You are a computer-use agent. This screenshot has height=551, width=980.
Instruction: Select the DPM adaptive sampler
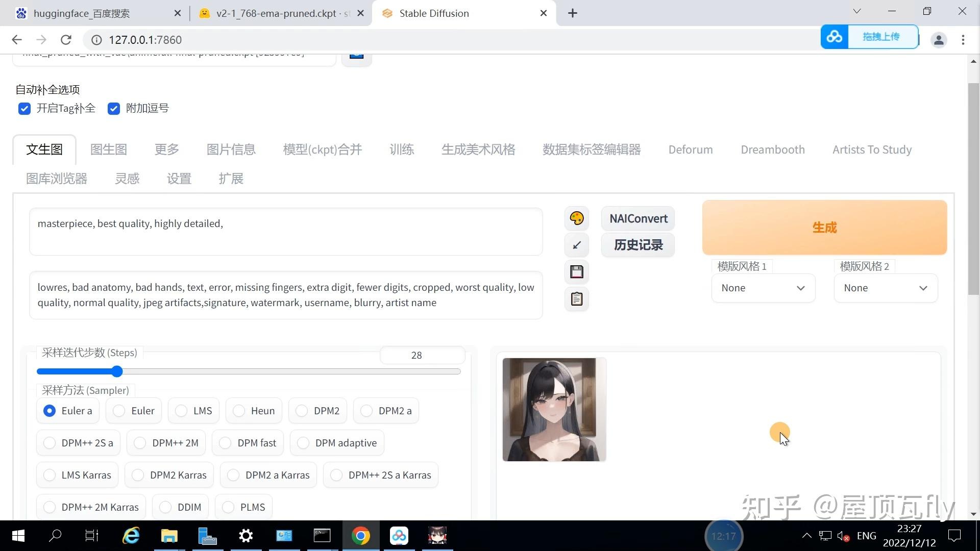click(337, 443)
